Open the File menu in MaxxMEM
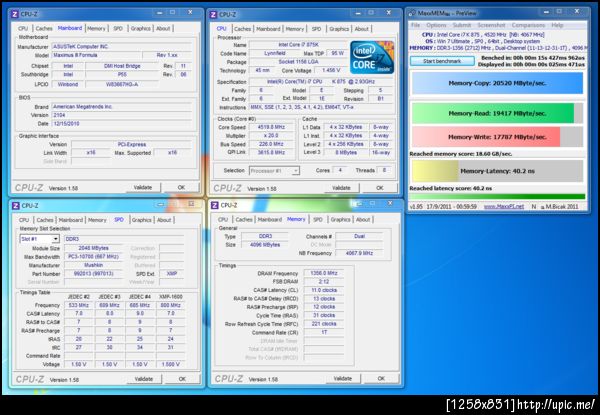This screenshot has height=415, width=600. [416, 25]
